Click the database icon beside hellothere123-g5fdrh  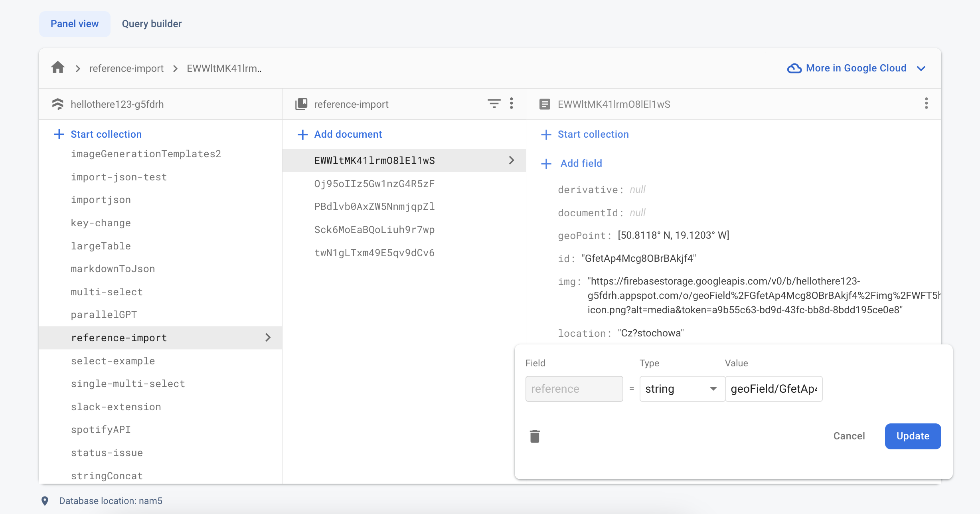point(58,104)
